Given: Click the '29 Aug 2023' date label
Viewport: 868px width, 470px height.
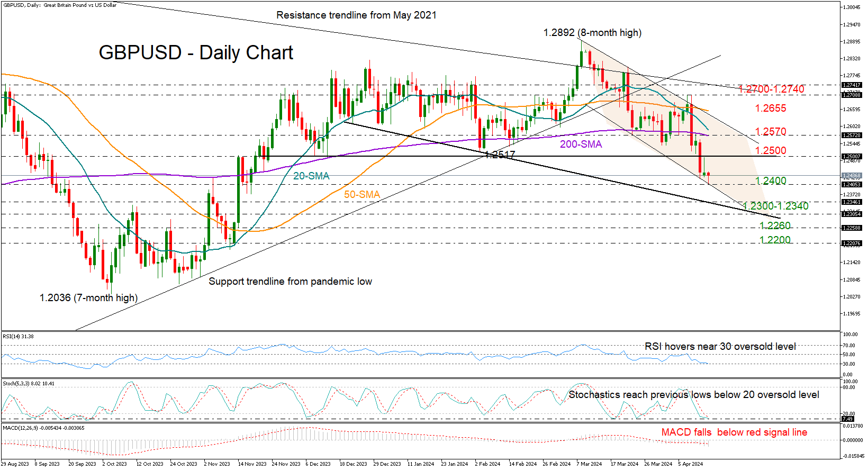Looking at the screenshot, I should (x=15, y=464).
